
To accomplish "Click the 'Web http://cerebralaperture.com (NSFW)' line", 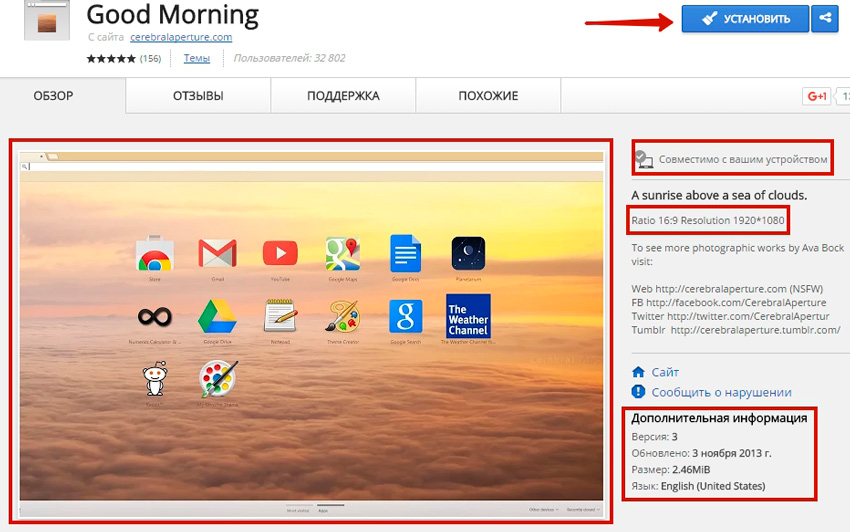I will tap(727, 289).
